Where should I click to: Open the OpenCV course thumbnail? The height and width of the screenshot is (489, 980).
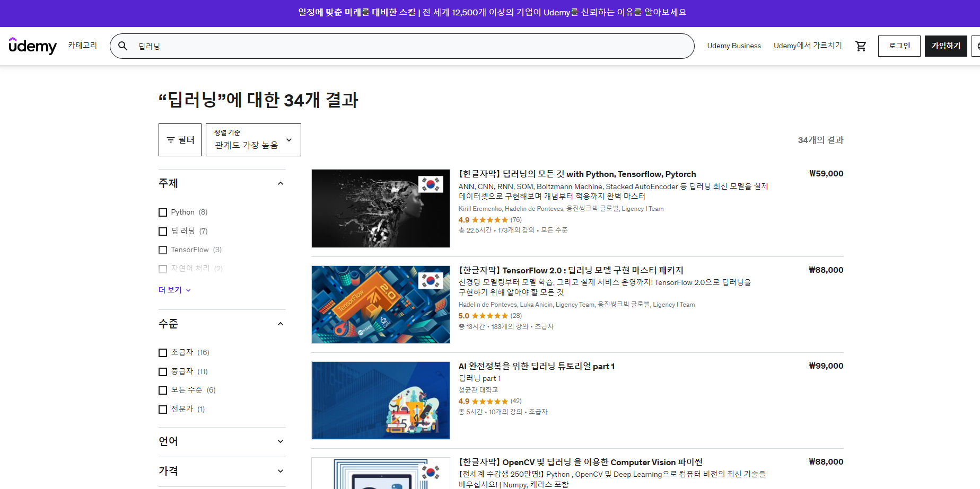point(381,474)
